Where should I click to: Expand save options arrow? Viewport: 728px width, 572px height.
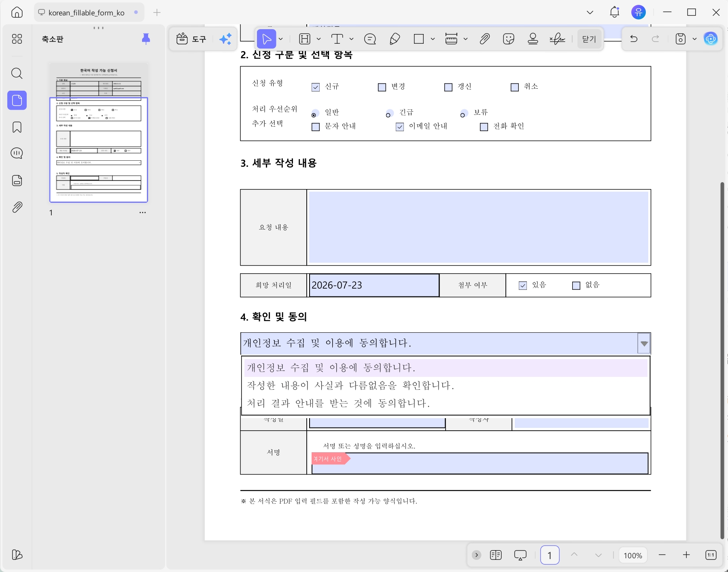pos(694,39)
